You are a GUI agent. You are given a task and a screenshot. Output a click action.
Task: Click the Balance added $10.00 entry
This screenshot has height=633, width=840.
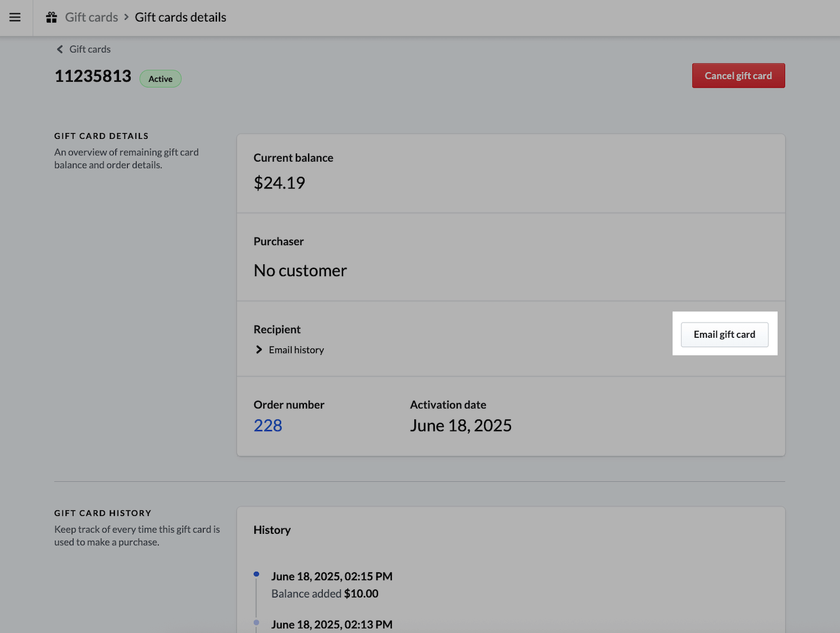point(325,594)
